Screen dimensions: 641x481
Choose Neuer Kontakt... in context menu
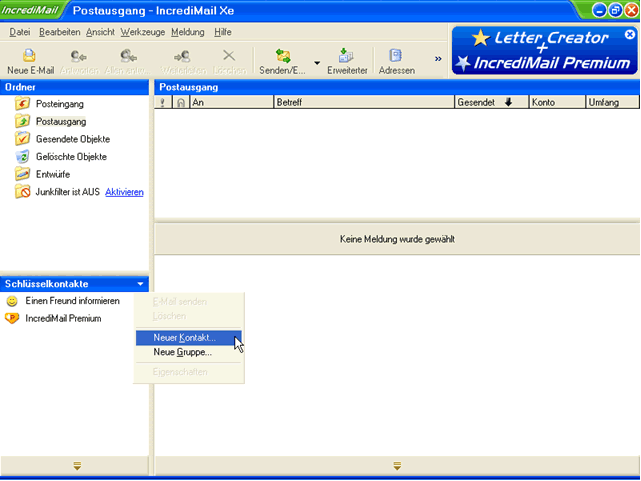(x=188, y=338)
